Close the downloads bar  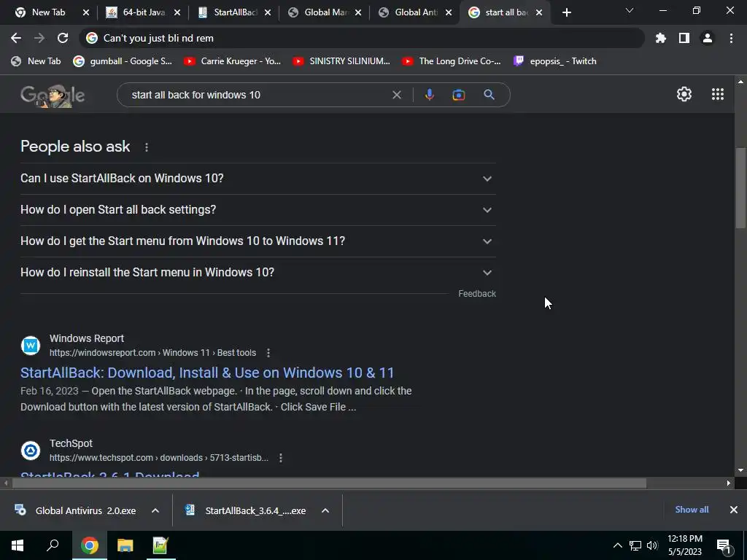click(734, 510)
